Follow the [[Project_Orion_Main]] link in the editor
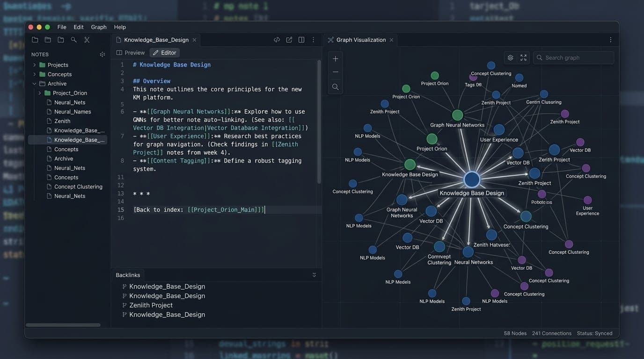This screenshot has height=359, width=644. pos(226,210)
